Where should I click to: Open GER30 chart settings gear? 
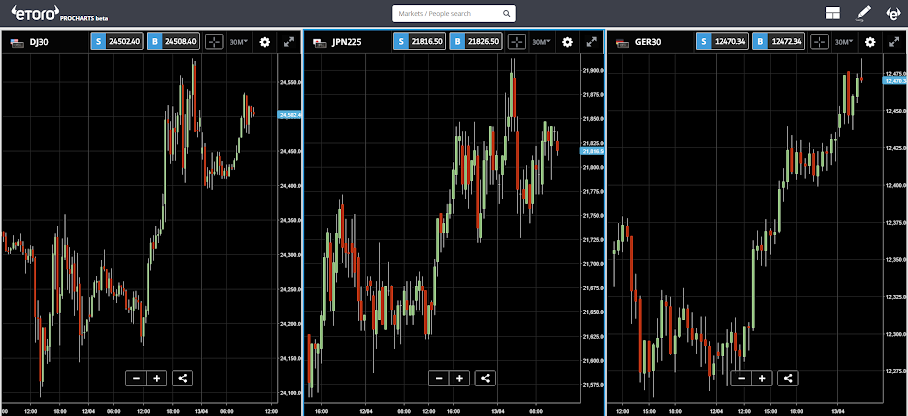(x=870, y=42)
